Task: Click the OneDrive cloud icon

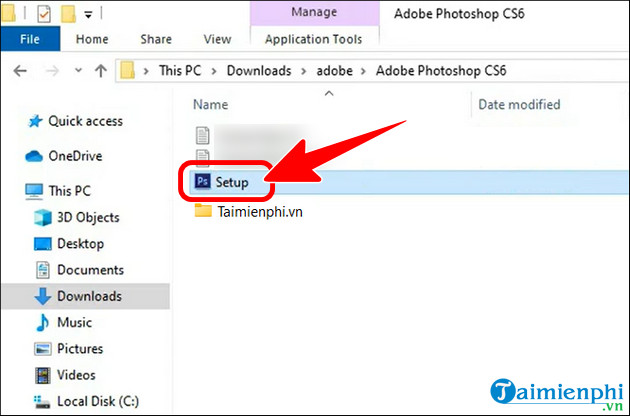Action: click(x=34, y=156)
